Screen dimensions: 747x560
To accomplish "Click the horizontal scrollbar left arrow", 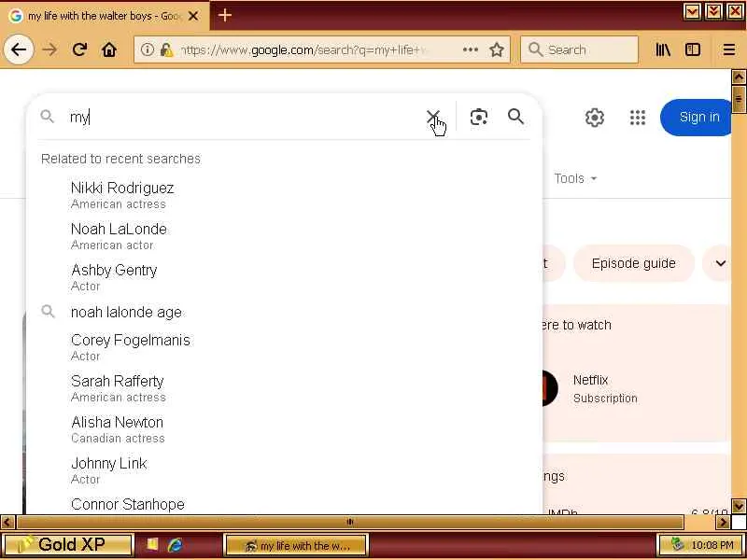I will pyautogui.click(x=7, y=522).
